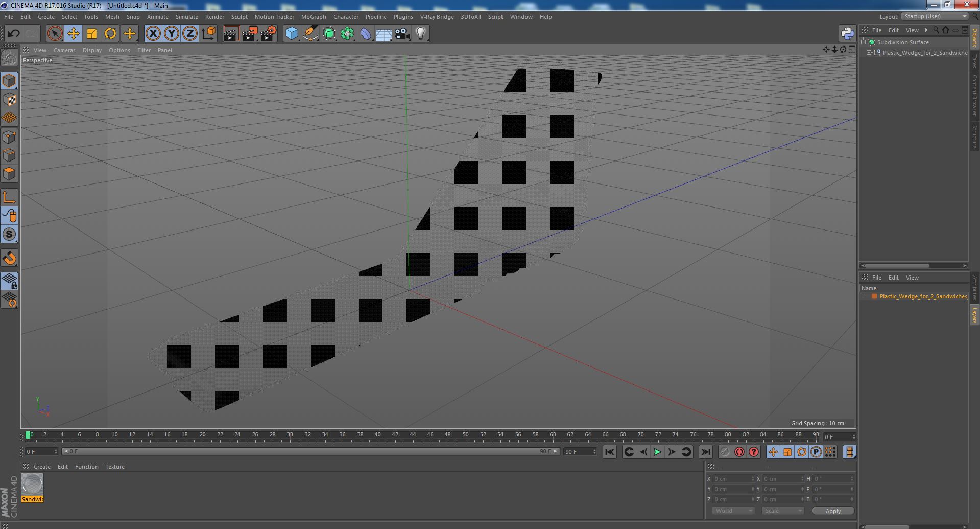
Task: Switch to Points mode
Action: (x=9, y=137)
